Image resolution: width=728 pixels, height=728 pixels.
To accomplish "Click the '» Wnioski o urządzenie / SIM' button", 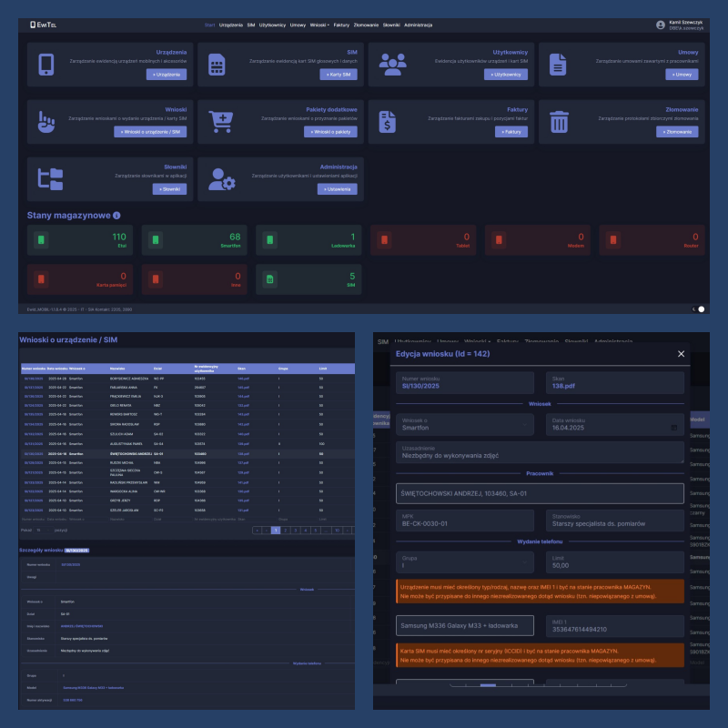I will click(x=152, y=132).
